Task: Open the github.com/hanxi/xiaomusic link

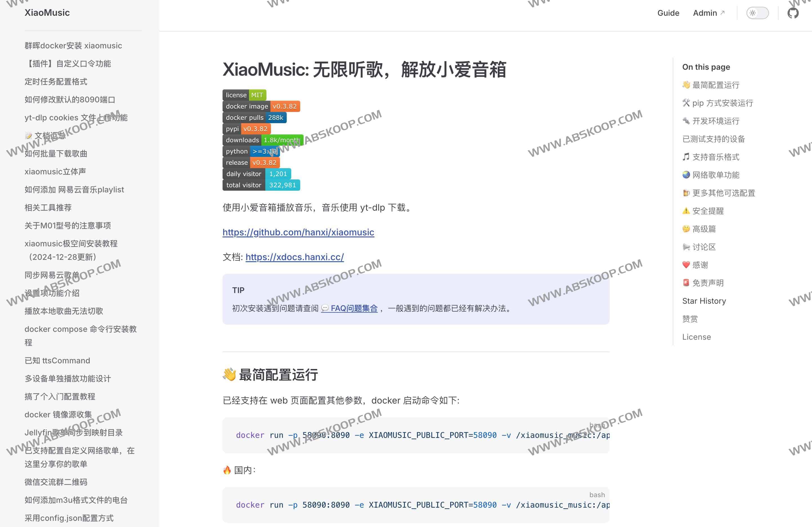Action: click(x=298, y=232)
